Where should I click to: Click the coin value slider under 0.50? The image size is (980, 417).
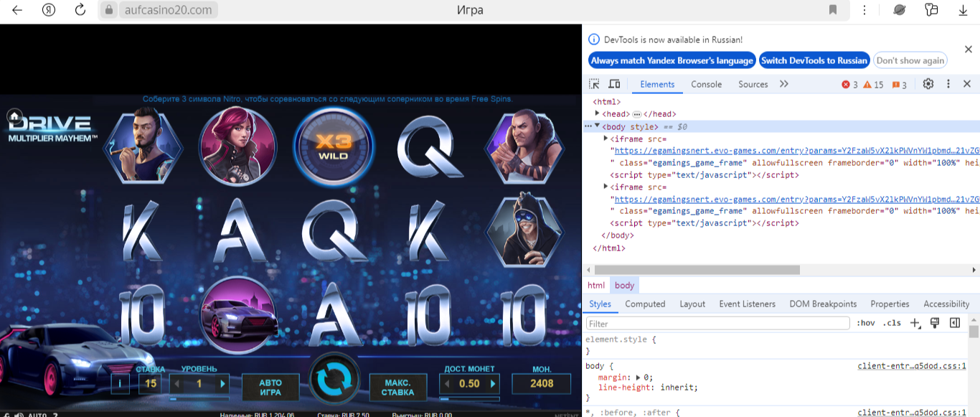click(469, 398)
